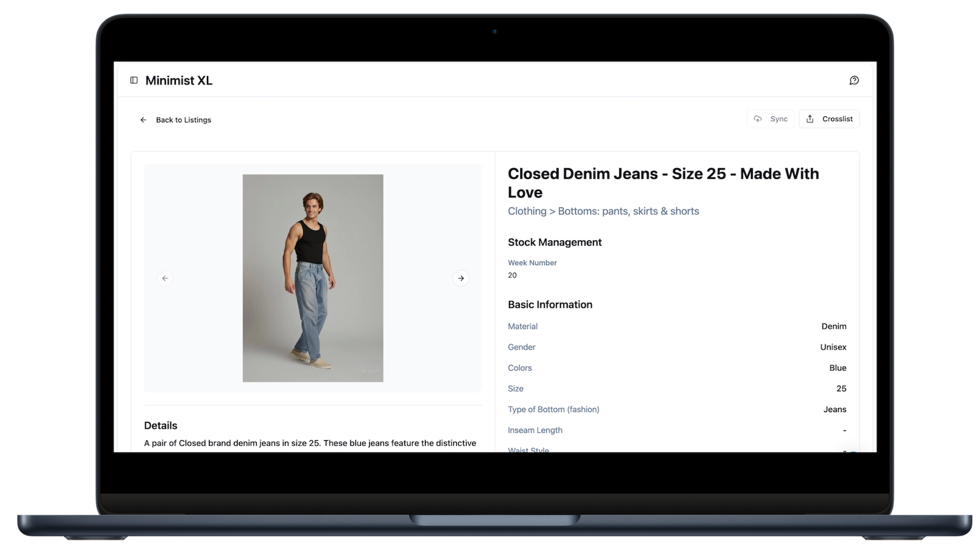Click the Type of Bottom (fashion) label

553,410
